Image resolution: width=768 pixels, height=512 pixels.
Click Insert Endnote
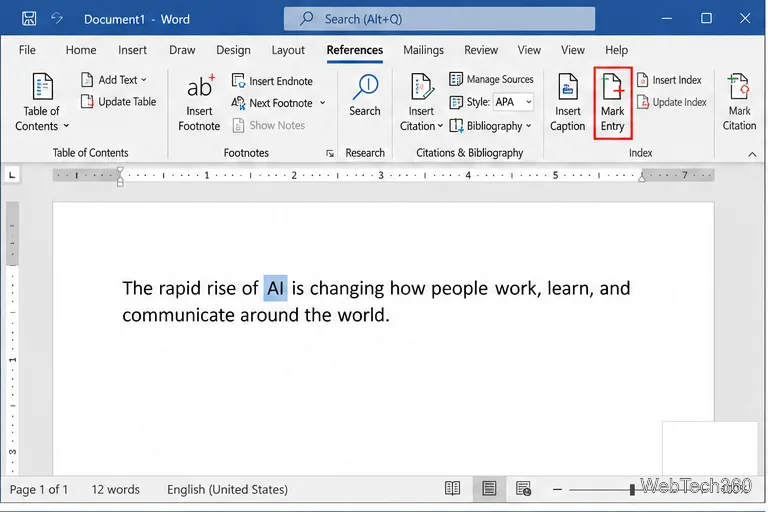tap(272, 81)
